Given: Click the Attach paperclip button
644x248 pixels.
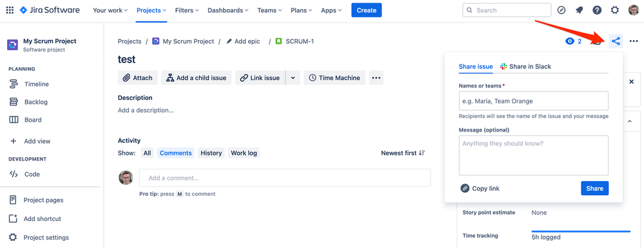Looking at the screenshot, I should (x=137, y=77).
